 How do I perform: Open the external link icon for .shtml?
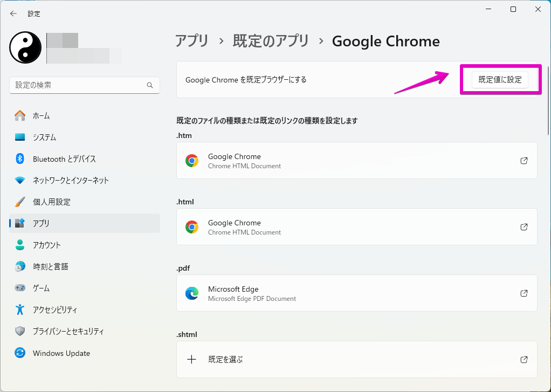(x=524, y=360)
